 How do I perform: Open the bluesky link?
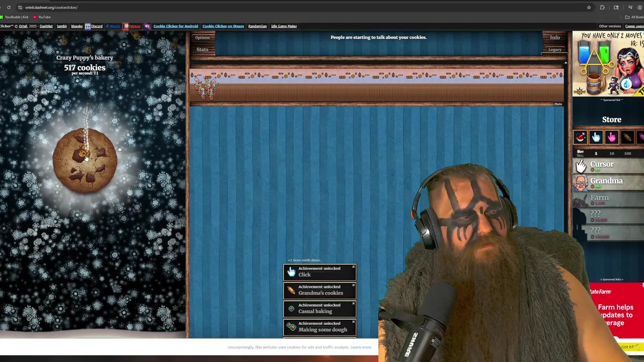[76, 26]
